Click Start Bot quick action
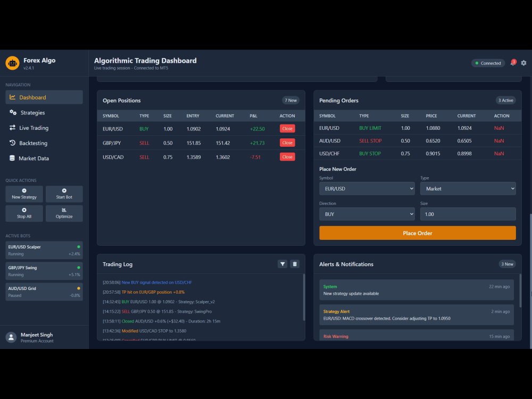Viewport: 532px width, 399px height. click(64, 194)
